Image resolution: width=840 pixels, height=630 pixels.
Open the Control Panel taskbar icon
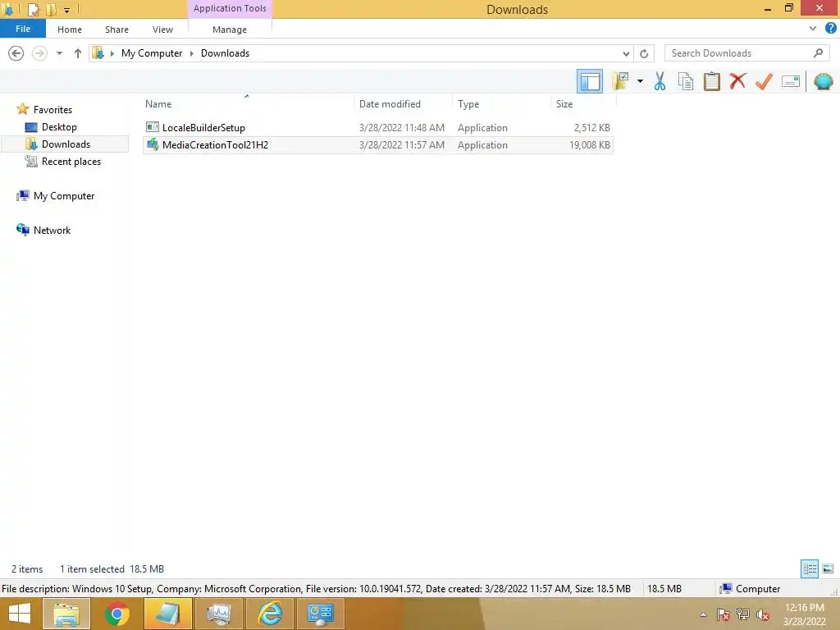pyautogui.click(x=321, y=614)
